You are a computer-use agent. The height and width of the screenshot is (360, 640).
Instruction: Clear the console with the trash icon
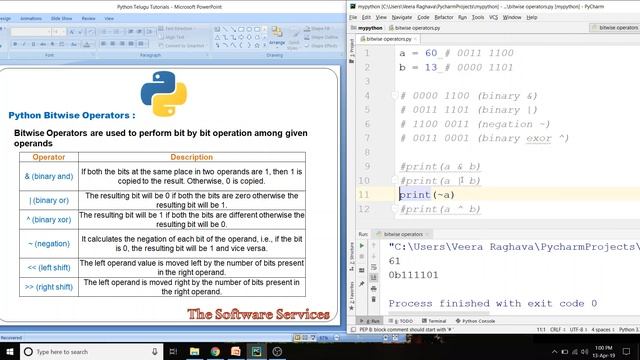coord(373,299)
